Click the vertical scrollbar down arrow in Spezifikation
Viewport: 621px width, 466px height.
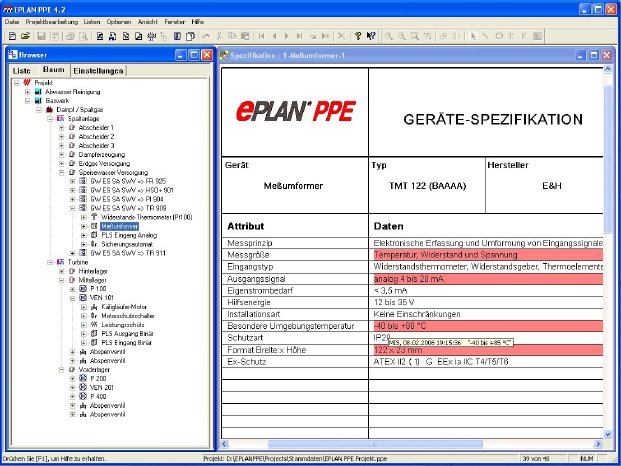pyautogui.click(x=608, y=435)
